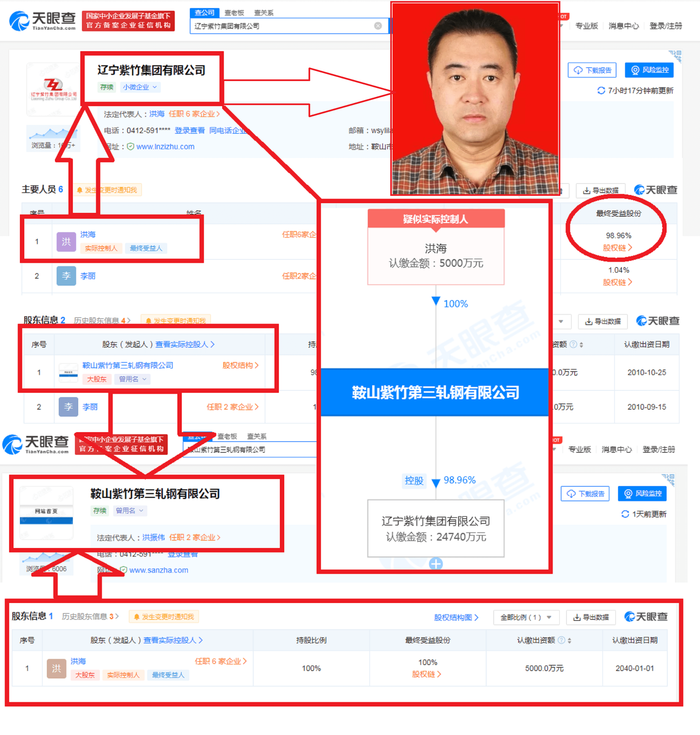700x735 pixels.
Task: Click the plus icon below 辽宁紫竹集团 node
Action: 436,564
